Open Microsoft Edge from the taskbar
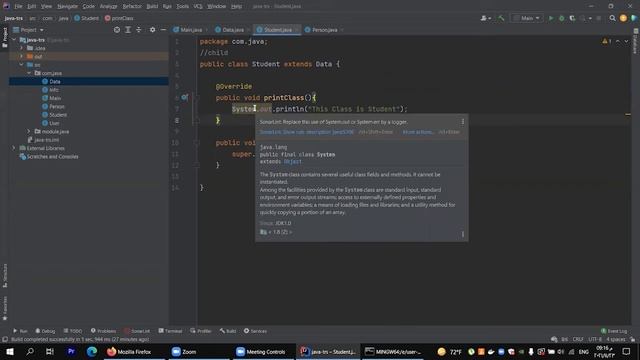 pyautogui.click(x=91, y=351)
